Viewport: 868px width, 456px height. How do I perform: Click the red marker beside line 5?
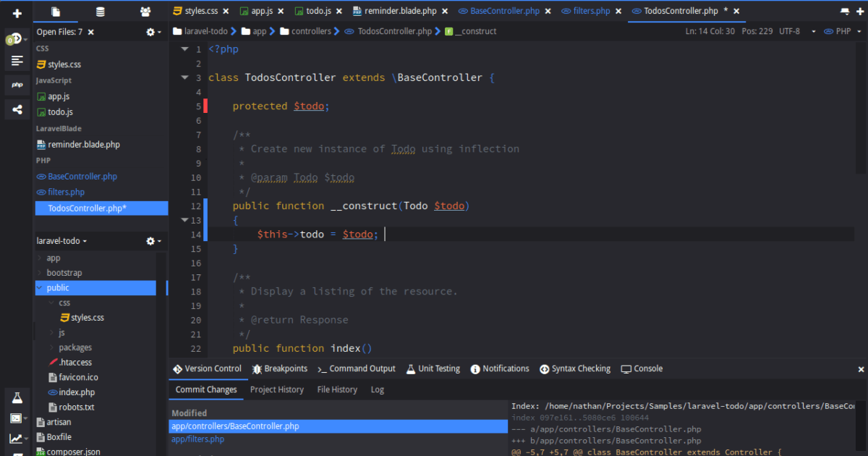[206, 106]
